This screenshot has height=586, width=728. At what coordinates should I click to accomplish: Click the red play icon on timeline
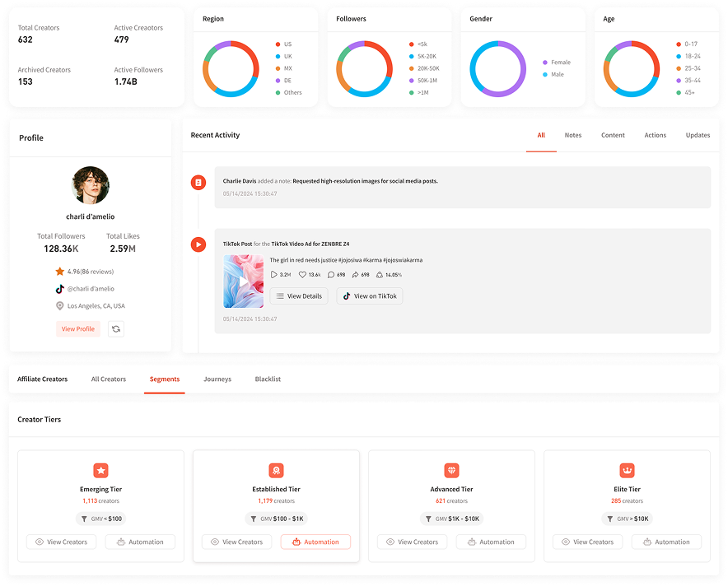click(x=198, y=244)
